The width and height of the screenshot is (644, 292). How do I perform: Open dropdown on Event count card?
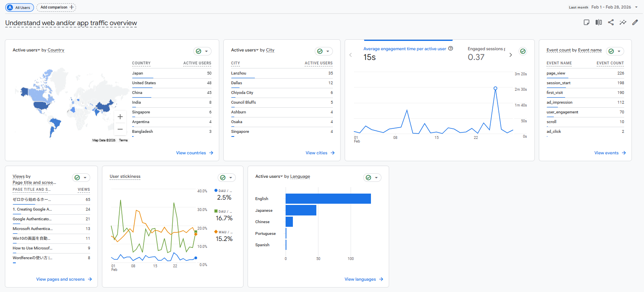[x=619, y=51]
